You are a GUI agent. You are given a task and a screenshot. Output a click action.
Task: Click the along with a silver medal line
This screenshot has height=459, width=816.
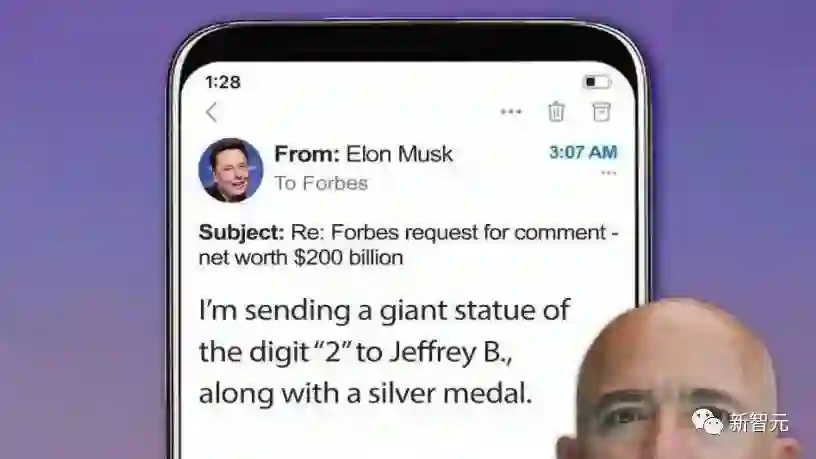click(365, 393)
